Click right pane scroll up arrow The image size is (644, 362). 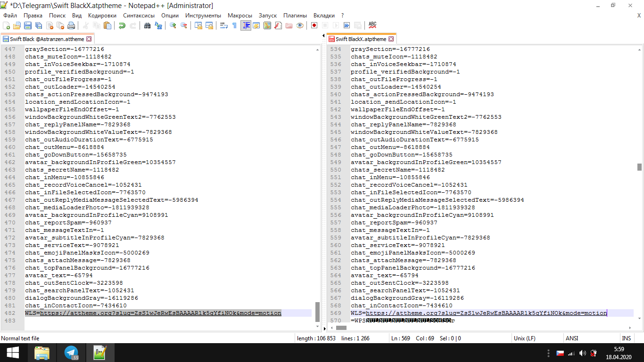(640, 49)
